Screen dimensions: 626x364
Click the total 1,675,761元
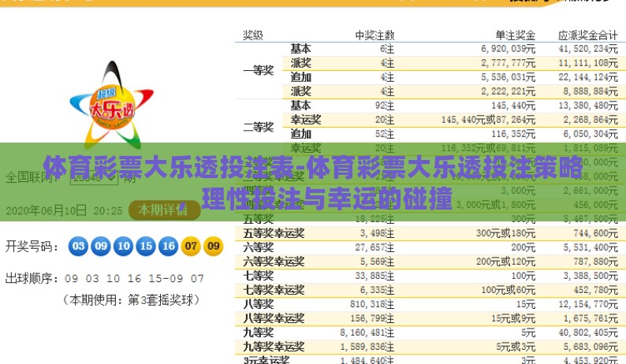(591, 318)
